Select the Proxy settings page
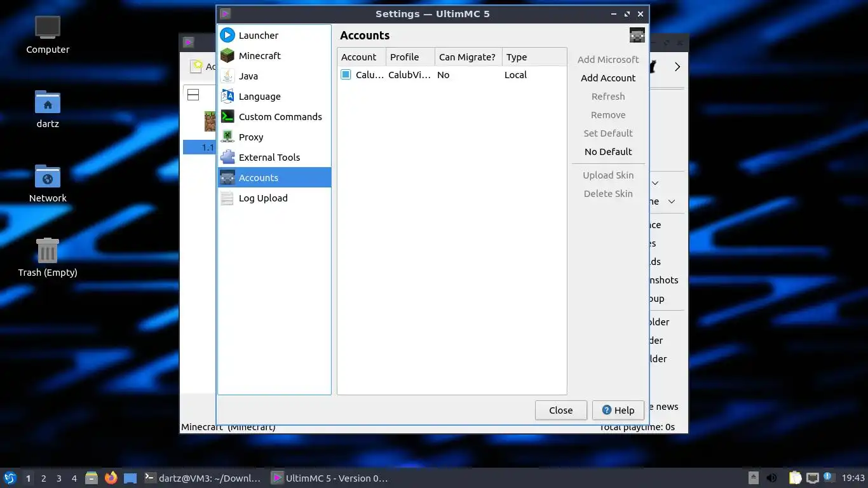868x488 pixels. [275, 137]
